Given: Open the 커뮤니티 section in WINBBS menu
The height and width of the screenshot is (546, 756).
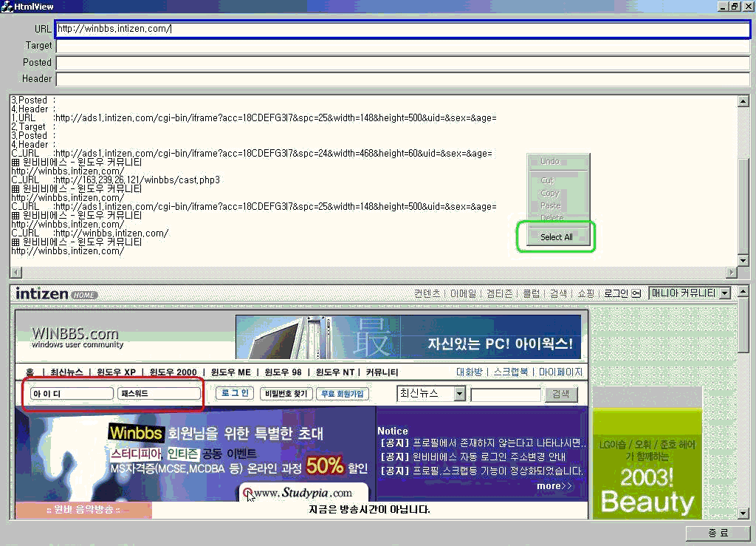Looking at the screenshot, I should pos(382,372).
